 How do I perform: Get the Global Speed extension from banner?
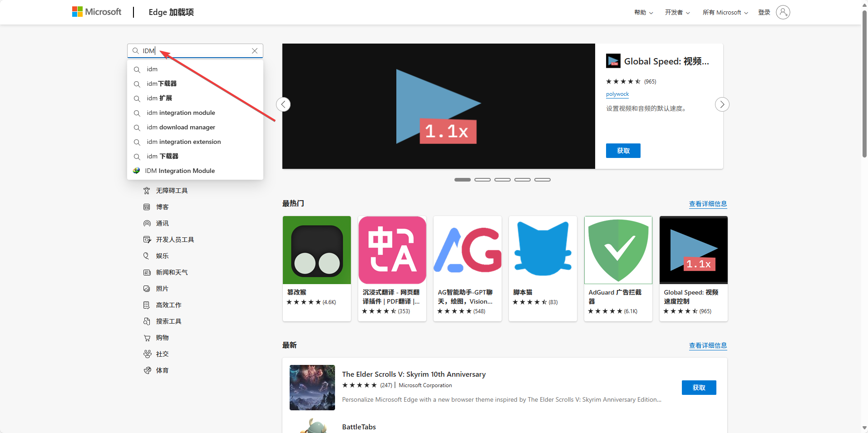point(623,151)
